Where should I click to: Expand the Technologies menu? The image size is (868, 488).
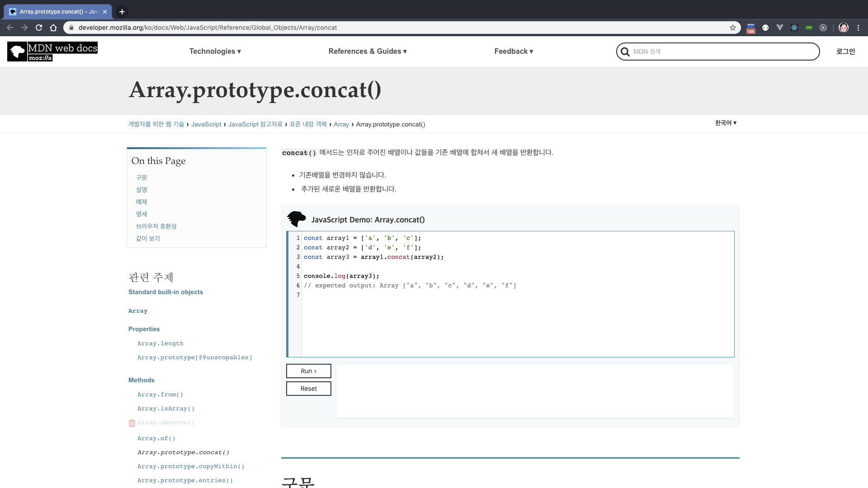[215, 52]
